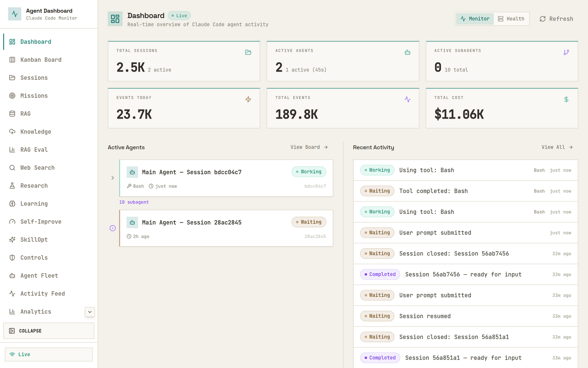
Task: Click the Kanban Board sidebar icon
Action: point(12,60)
